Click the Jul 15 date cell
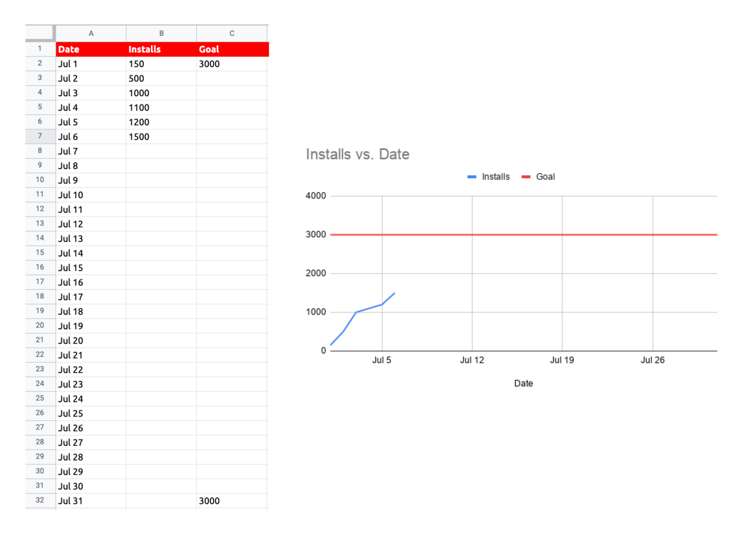756x534 pixels. click(91, 268)
